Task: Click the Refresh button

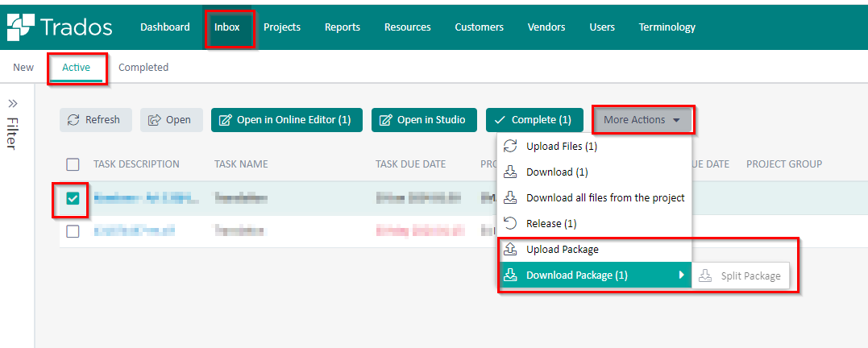Action: (96, 120)
